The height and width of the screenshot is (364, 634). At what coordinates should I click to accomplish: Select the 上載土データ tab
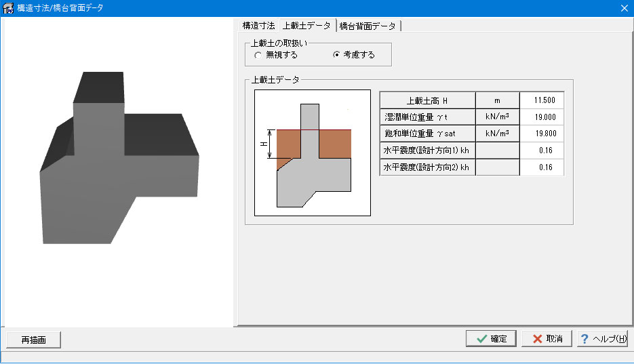click(307, 26)
